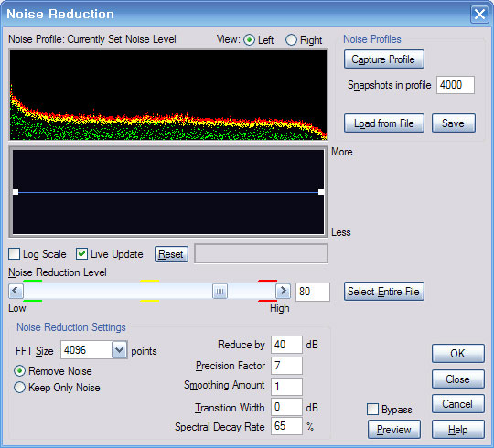Click the Snapshots in profile field
The image size is (494, 448).
[456, 85]
